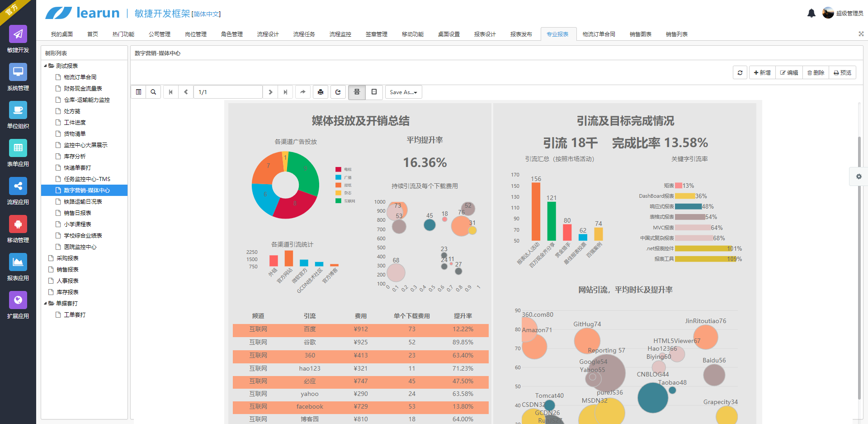Click the report search magnifier icon

pos(153,92)
